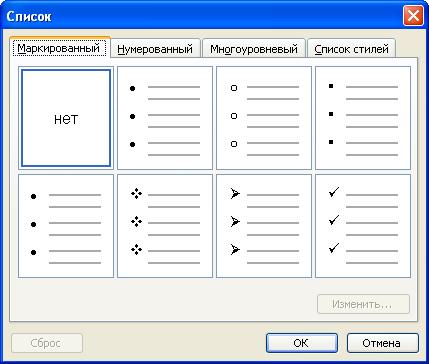Viewport: 429px width, 364px height.
Task: Choose the solid round bullet style in the top row
Action: pos(165,118)
